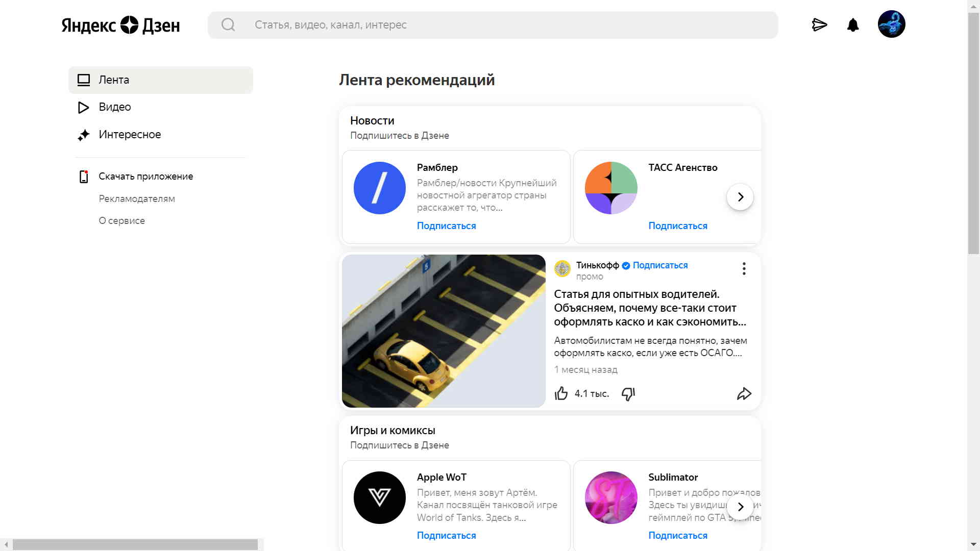Click the Тинькофф channel name

(x=597, y=265)
